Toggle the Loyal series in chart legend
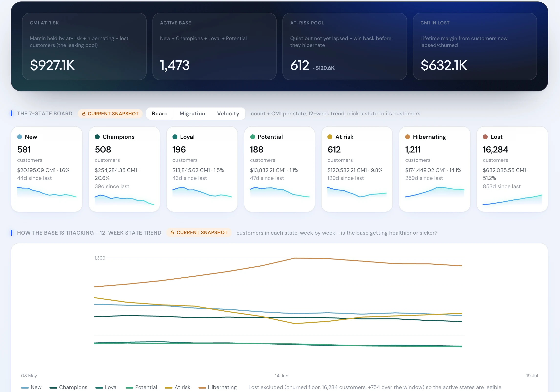Viewport: 560px width, 392px height. (107, 387)
